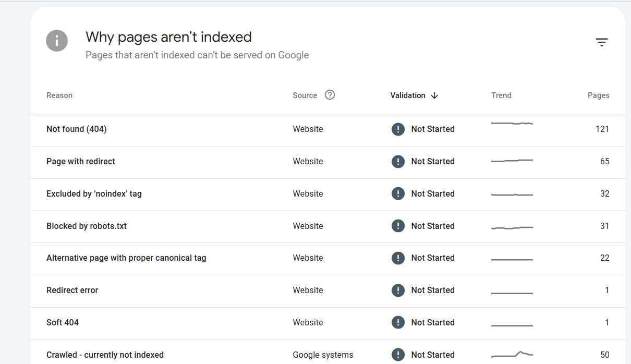Click trend sparkline for Crawled - currently not indexed
The height and width of the screenshot is (364, 631).
[x=512, y=354]
